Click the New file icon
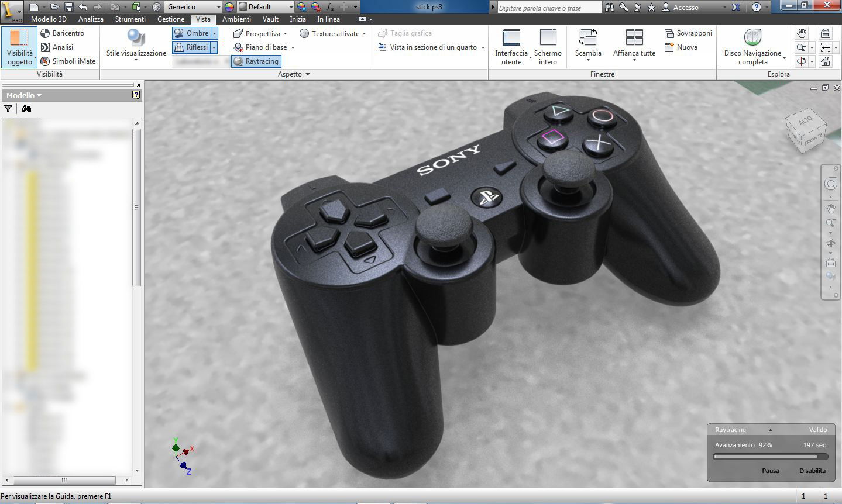 (34, 7)
